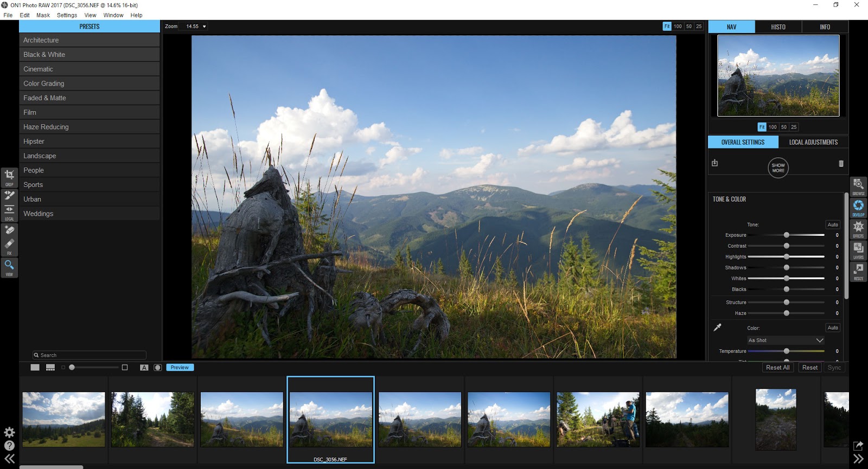Switch to filmstrip view layout
The image size is (868, 469).
[x=50, y=367]
